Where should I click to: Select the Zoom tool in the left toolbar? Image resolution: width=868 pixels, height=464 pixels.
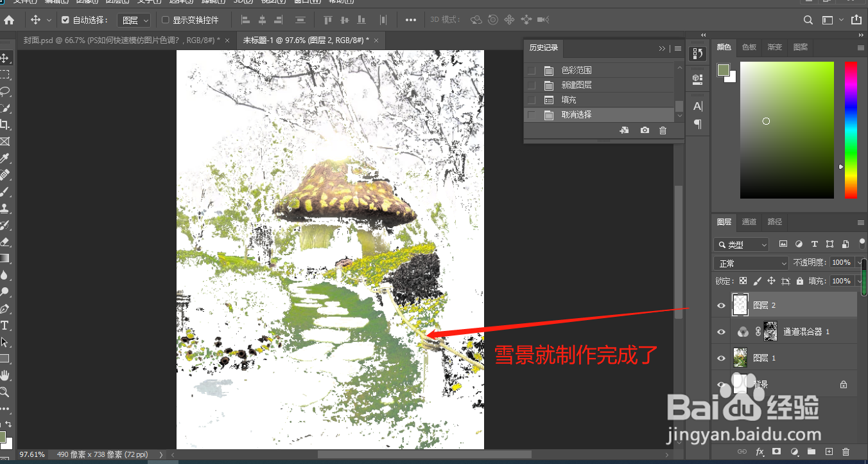4,392
